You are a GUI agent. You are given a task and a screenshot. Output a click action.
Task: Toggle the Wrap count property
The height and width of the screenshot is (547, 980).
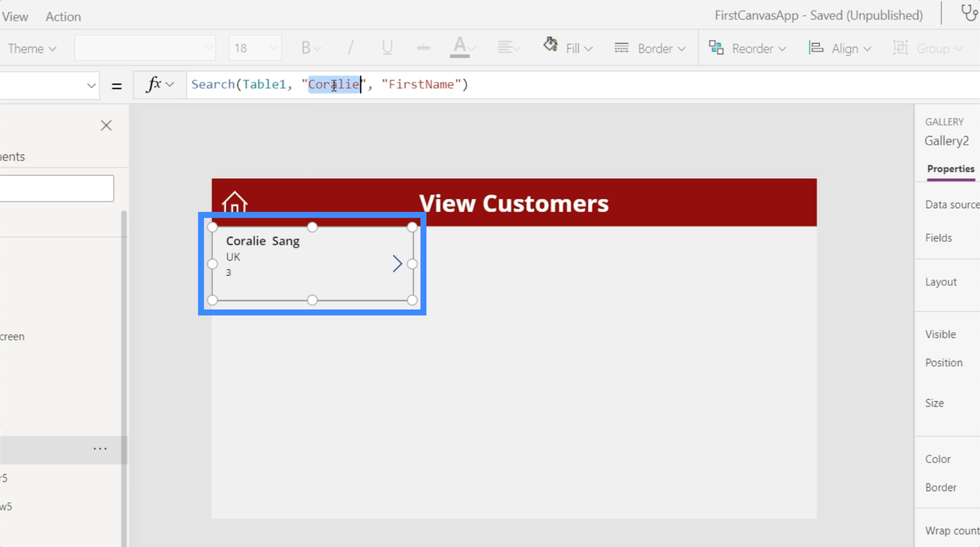point(951,529)
